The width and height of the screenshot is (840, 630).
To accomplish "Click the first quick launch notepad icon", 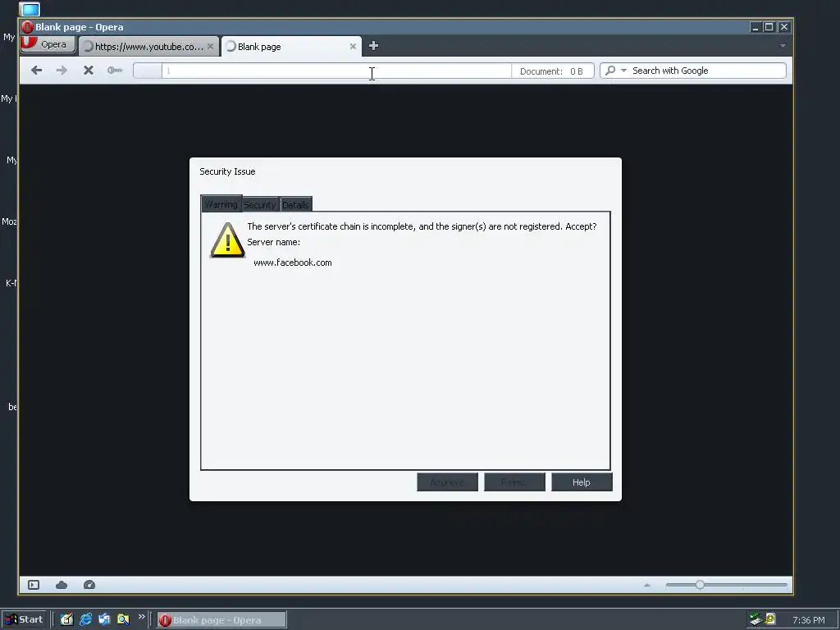I will tap(66, 619).
